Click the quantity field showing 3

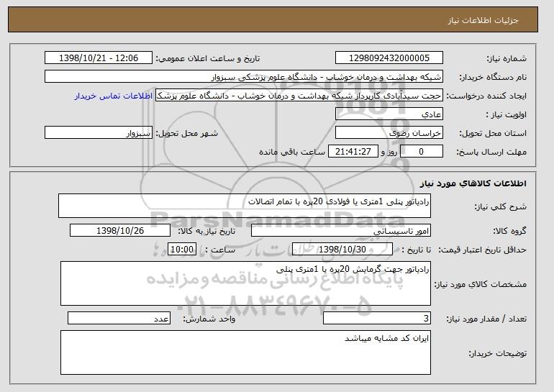pyautogui.click(x=377, y=318)
